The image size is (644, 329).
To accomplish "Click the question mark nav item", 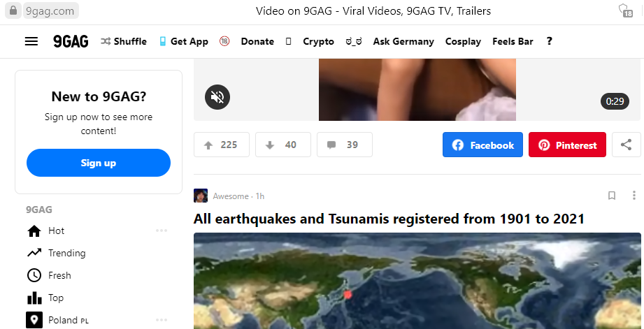I will coord(549,41).
